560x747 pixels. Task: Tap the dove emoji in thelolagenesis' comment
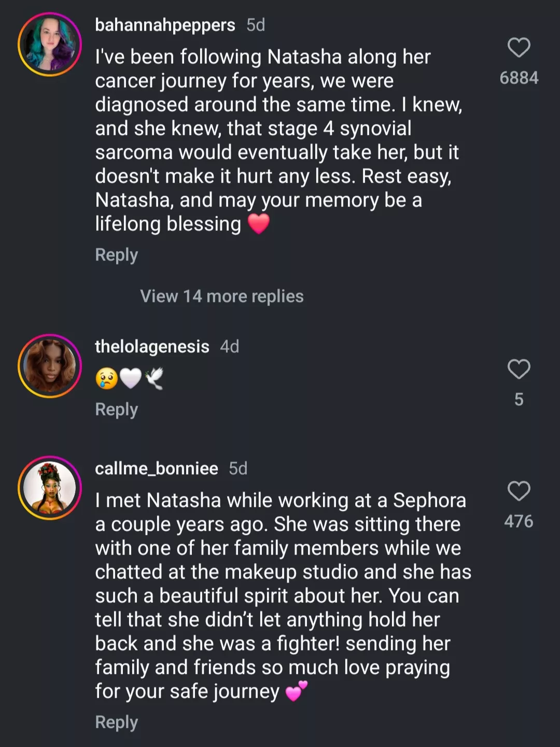(x=155, y=379)
